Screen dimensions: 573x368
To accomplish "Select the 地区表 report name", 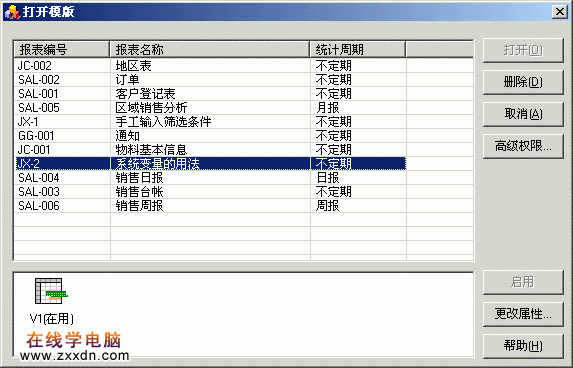I will coord(133,66).
